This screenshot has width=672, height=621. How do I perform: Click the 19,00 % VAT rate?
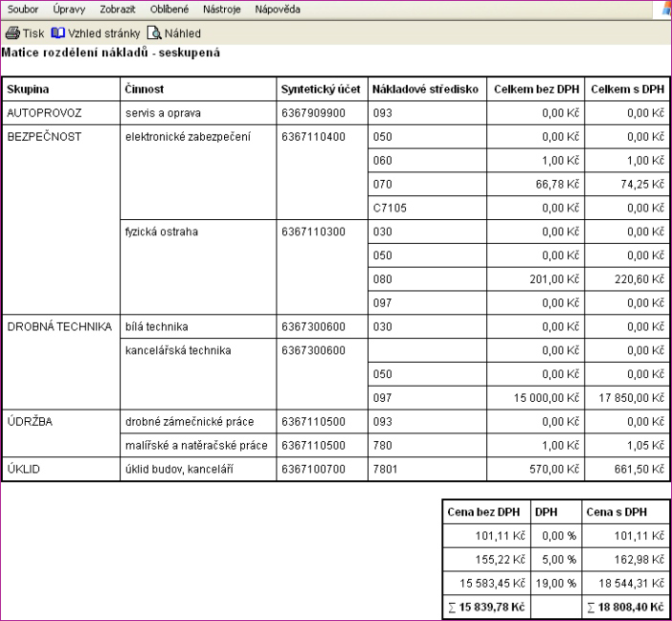click(x=555, y=584)
